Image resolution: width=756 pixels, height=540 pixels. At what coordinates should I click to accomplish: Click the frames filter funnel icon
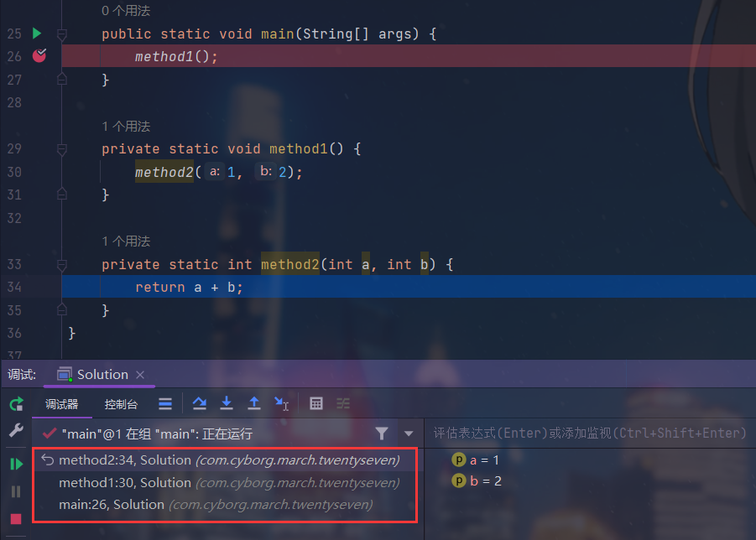coord(382,434)
